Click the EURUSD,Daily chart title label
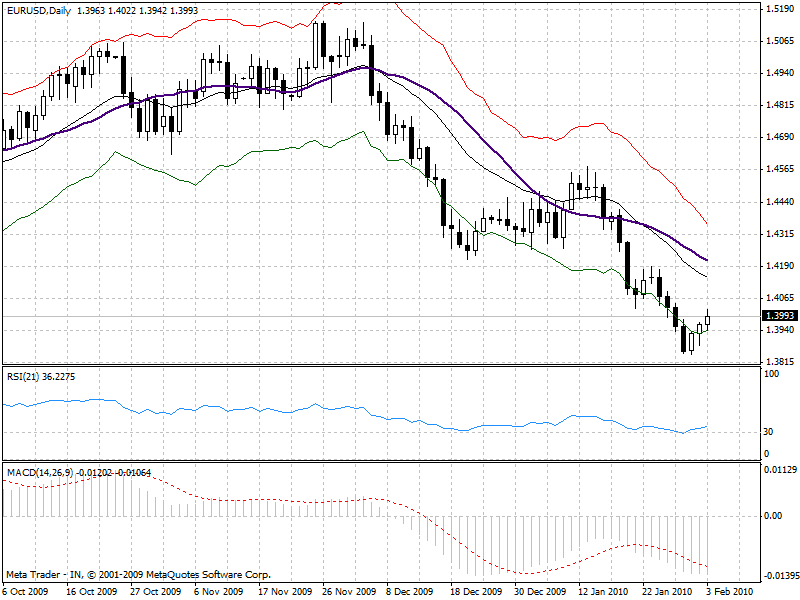The image size is (800, 600). [36, 9]
